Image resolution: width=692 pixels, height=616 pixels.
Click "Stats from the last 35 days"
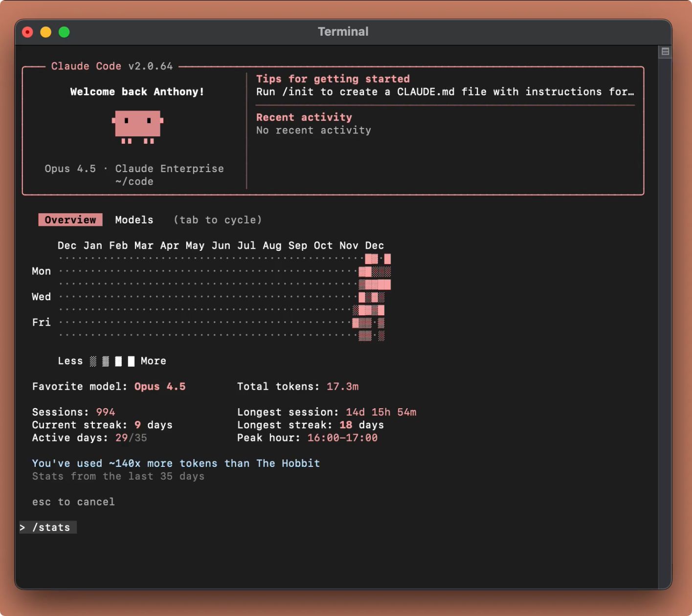118,476
